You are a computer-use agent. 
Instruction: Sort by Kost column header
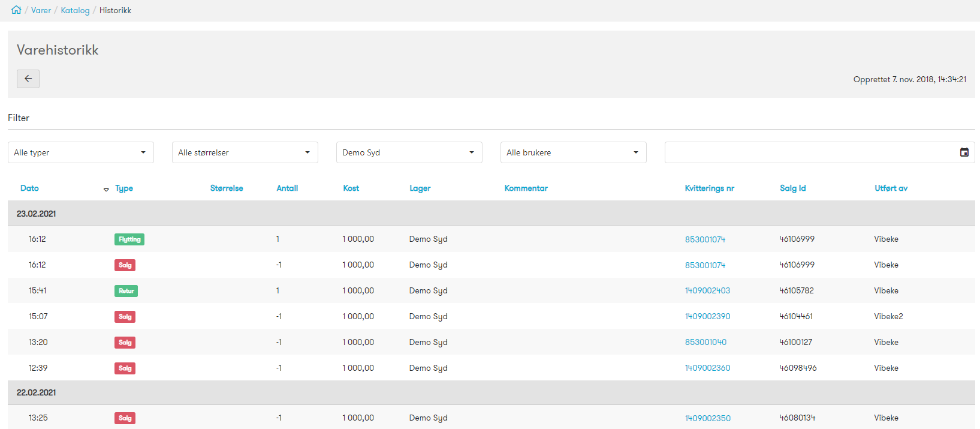pyautogui.click(x=351, y=188)
